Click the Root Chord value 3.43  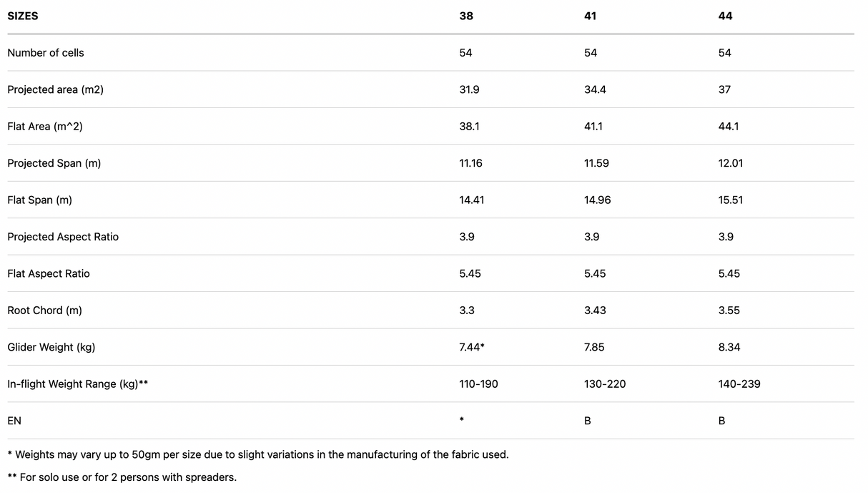(x=594, y=311)
